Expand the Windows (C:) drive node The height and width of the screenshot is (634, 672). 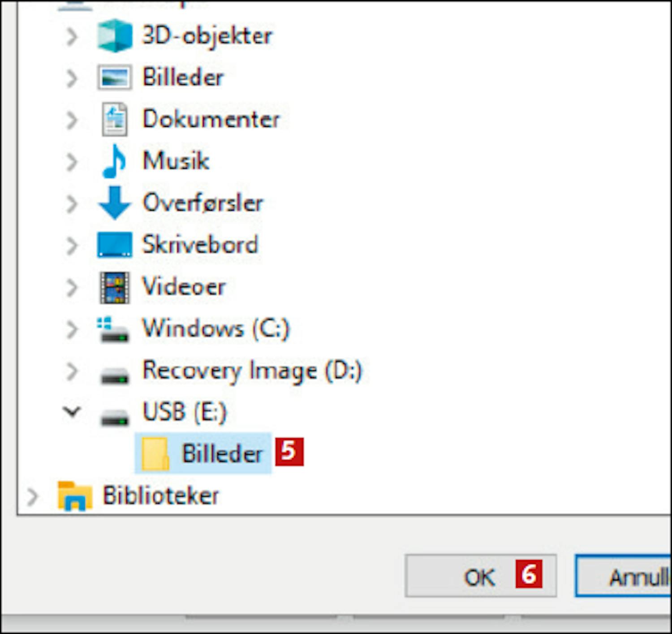[x=72, y=329]
